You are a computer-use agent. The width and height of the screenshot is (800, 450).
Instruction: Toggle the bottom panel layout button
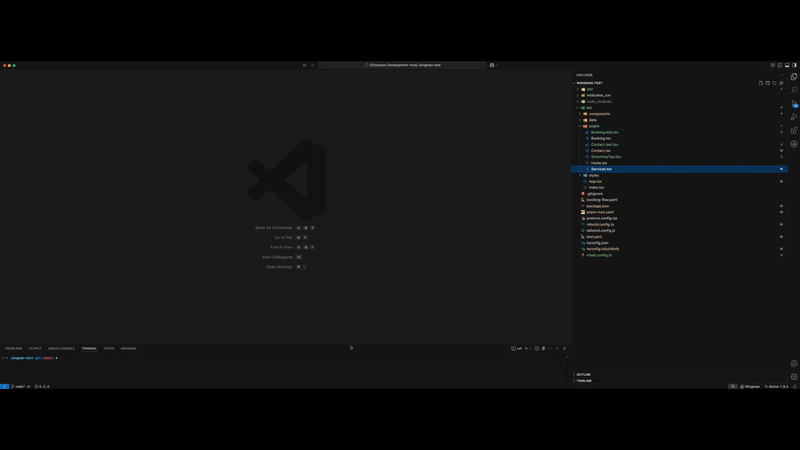(x=787, y=65)
